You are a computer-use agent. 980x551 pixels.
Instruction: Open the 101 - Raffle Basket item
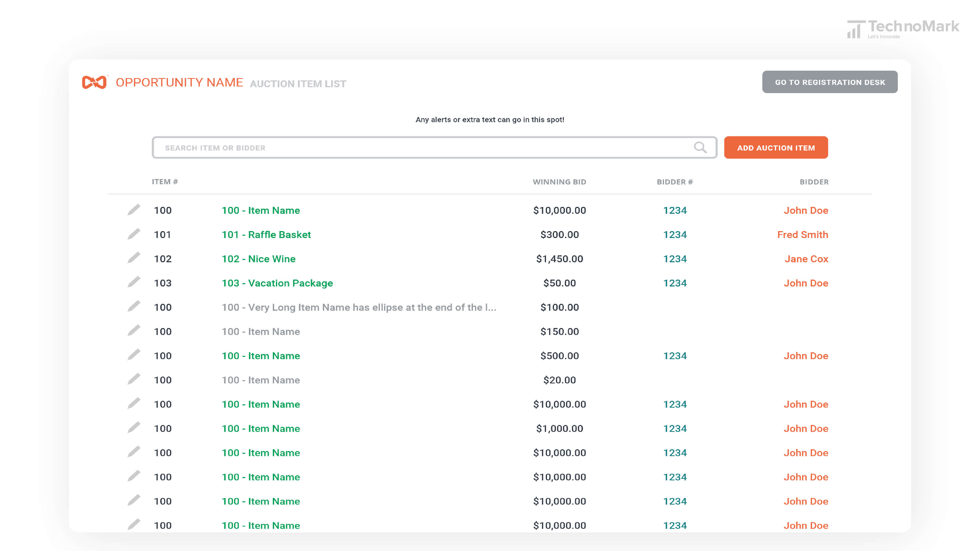(x=266, y=235)
